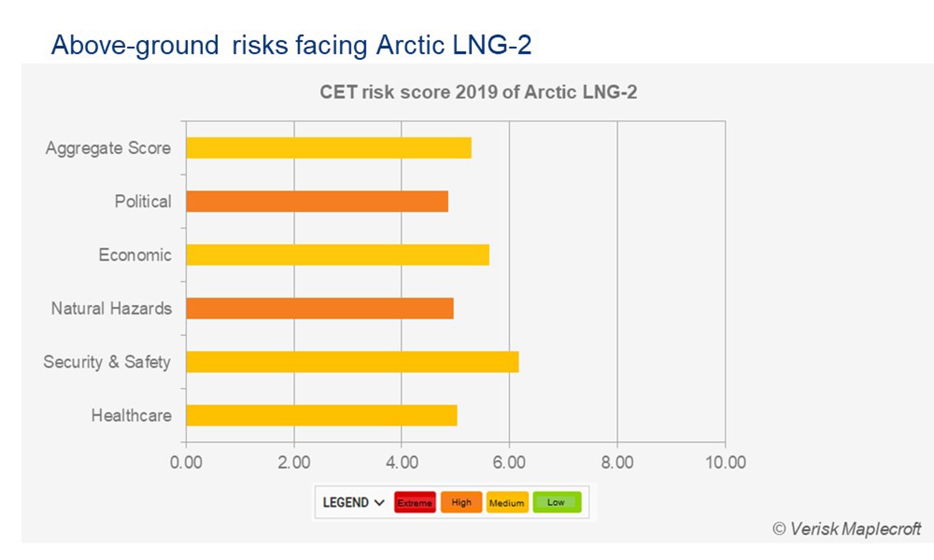The width and height of the screenshot is (934, 560).
Task: Click the Security & Safety bar
Action: coord(352,362)
